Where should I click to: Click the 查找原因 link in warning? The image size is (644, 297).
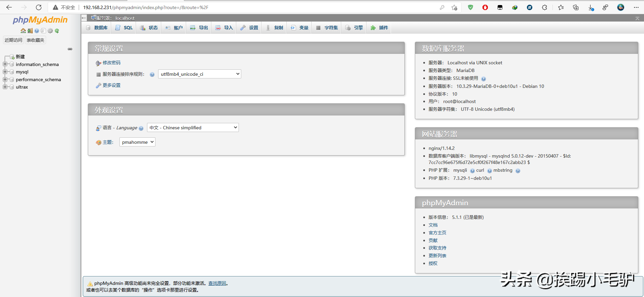point(217,283)
